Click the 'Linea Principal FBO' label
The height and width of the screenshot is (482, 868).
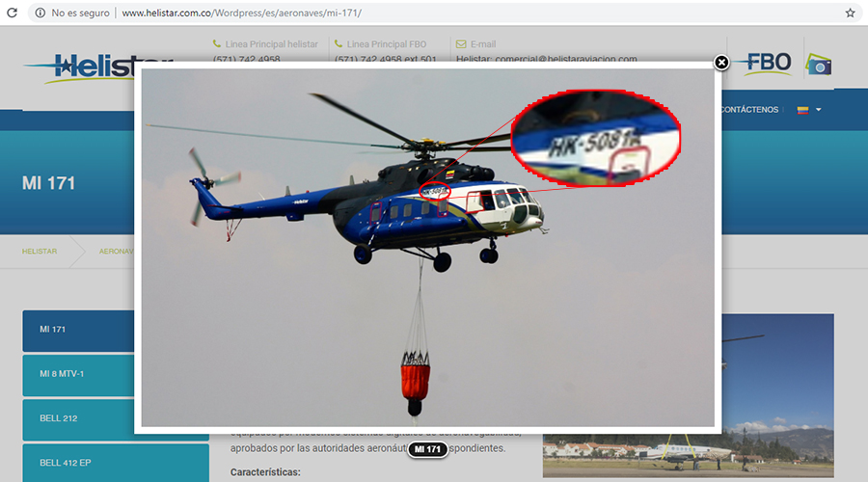pos(387,44)
